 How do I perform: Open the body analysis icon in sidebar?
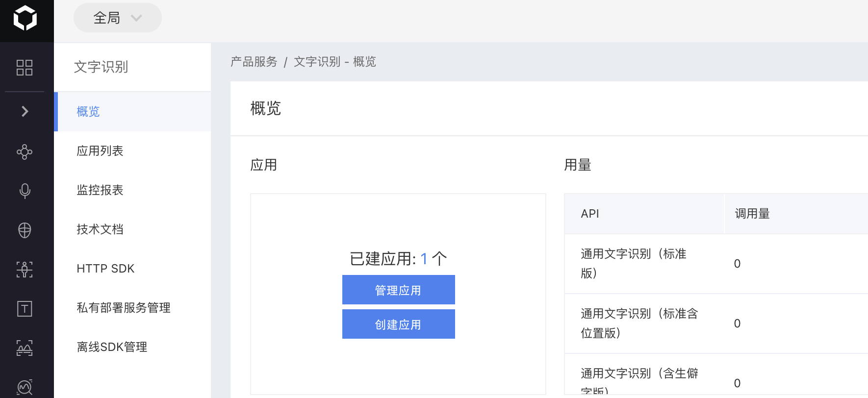25,269
